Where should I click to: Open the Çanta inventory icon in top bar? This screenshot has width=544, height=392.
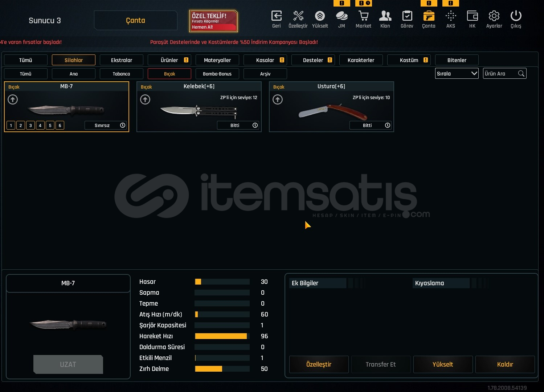(429, 16)
